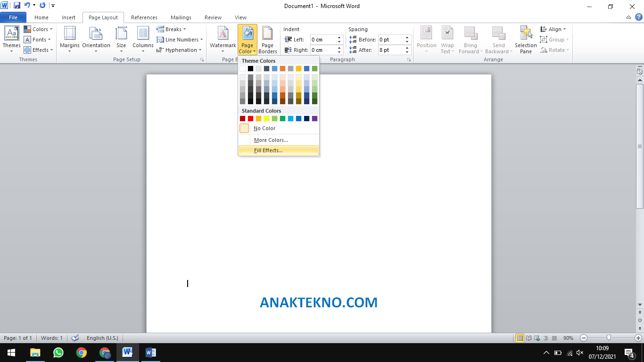Switch to Full Screen Reading view

(x=529, y=338)
